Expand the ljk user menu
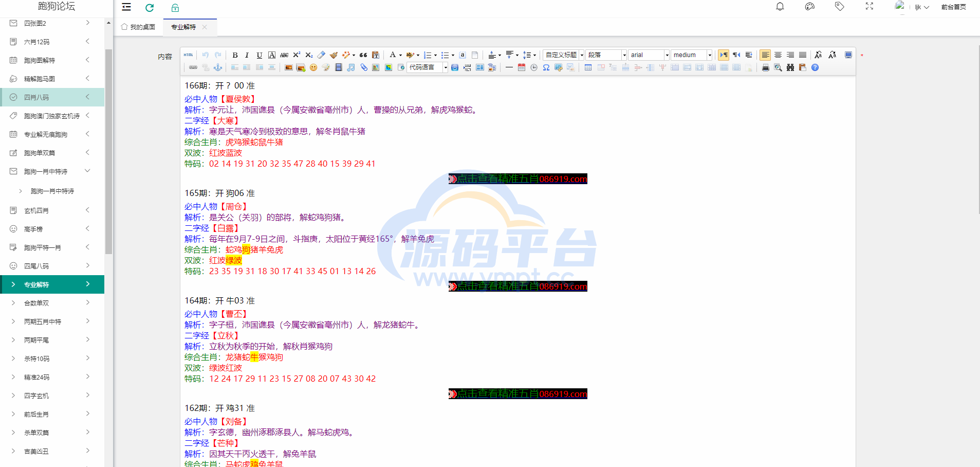Image resolution: width=980 pixels, height=467 pixels. (921, 7)
